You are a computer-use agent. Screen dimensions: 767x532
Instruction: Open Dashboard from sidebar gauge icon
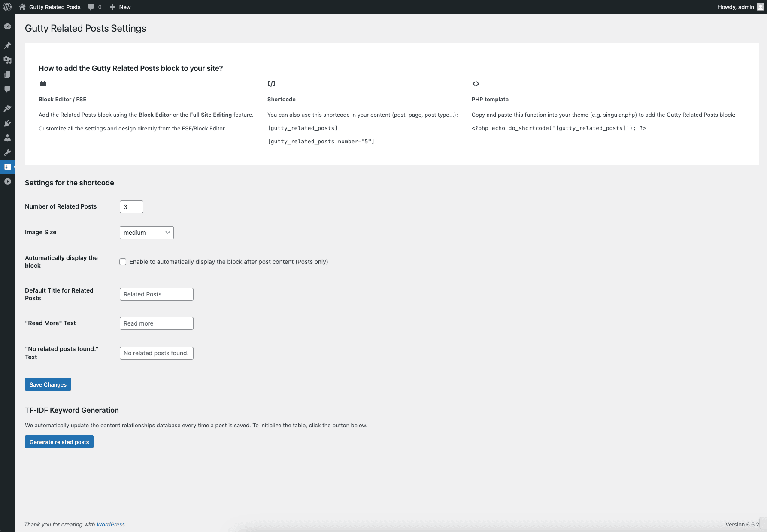click(x=7, y=26)
